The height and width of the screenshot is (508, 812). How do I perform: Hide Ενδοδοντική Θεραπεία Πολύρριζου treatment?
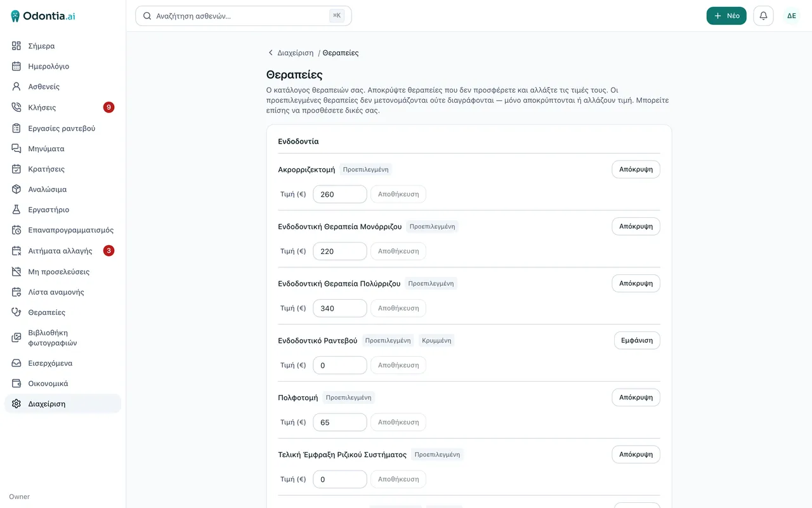coord(636,283)
